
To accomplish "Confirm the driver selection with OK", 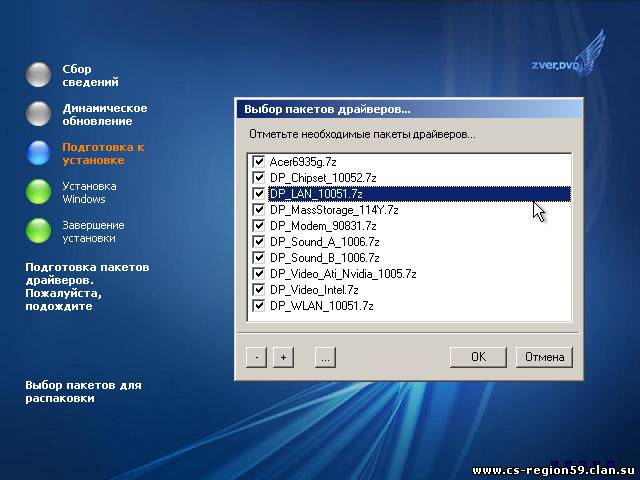I will [x=478, y=357].
